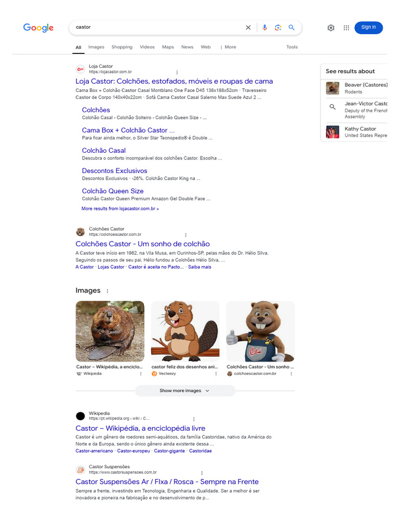The width and height of the screenshot is (399, 532).
Task: Click the blue magnifier search icon
Action: click(291, 28)
